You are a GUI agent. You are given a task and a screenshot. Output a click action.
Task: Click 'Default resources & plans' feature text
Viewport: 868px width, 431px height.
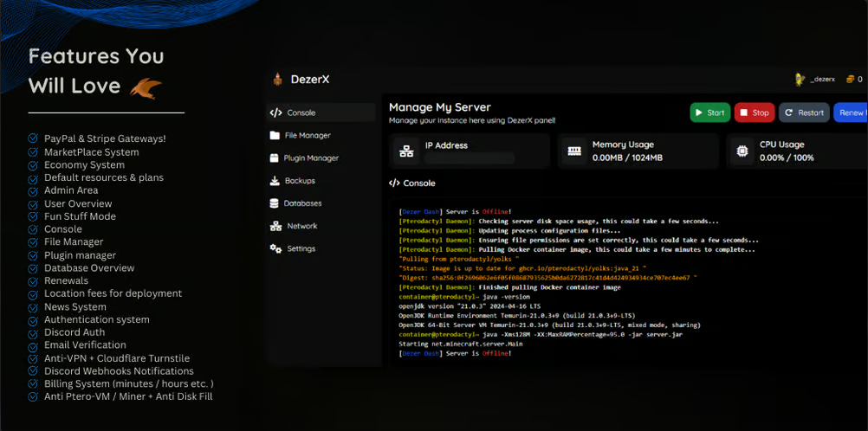coord(104,178)
